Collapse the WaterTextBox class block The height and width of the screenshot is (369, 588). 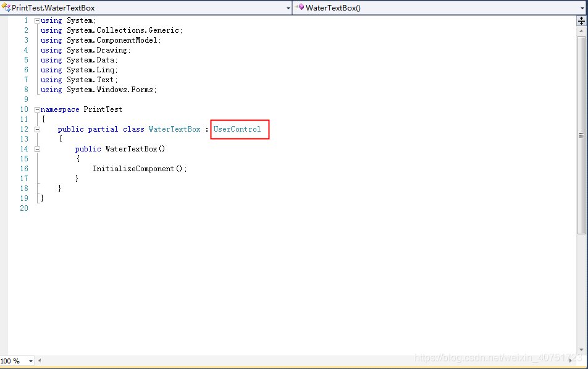(37, 130)
